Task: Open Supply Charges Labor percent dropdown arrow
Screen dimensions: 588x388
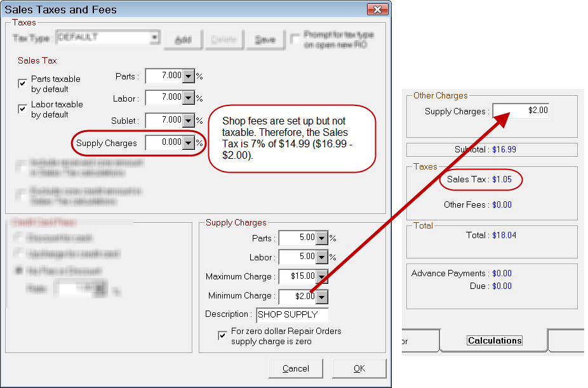Action: tap(322, 257)
